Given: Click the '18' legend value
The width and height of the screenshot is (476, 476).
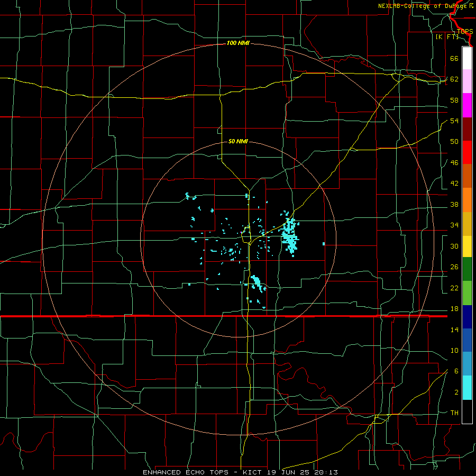Looking at the screenshot, I should 454,309.
